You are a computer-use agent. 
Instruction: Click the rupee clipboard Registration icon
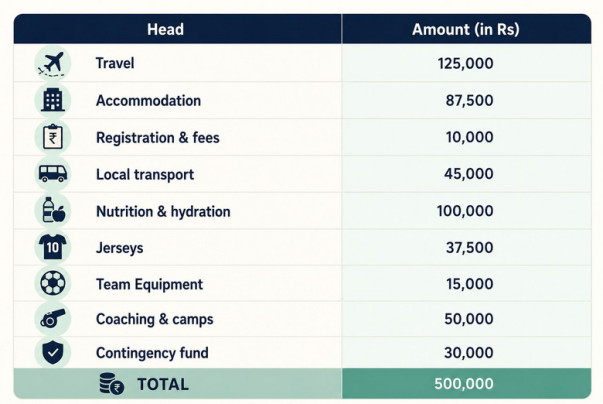(x=53, y=137)
